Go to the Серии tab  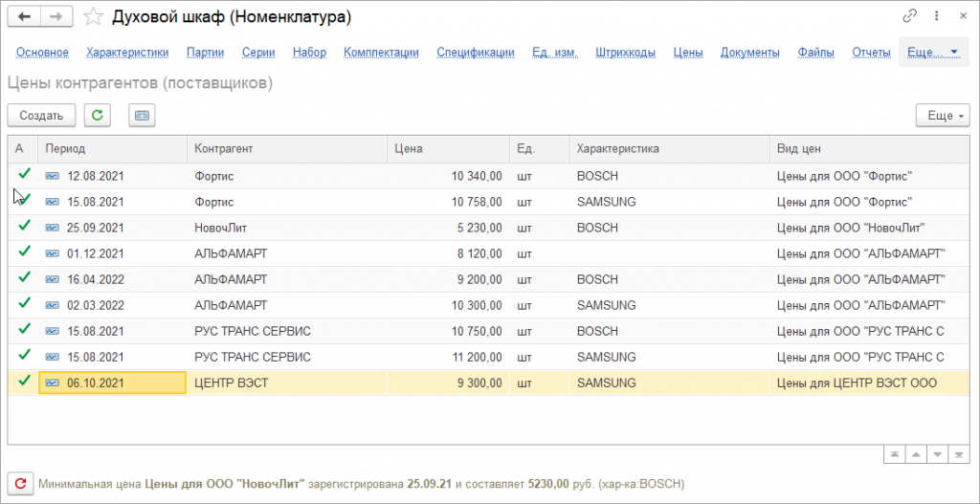point(258,53)
